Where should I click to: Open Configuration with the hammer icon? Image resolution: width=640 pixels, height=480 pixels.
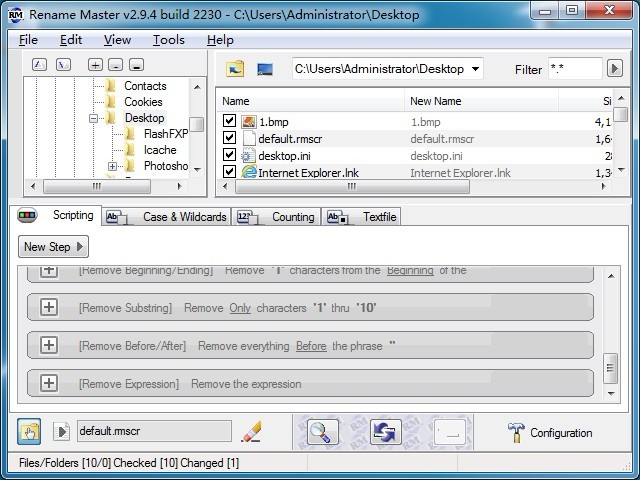550,433
